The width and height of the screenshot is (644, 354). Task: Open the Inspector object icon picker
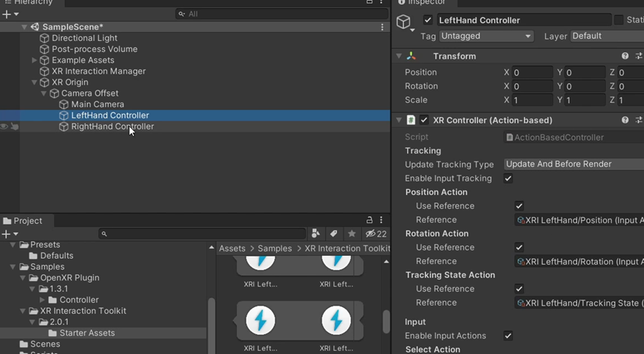click(x=405, y=22)
